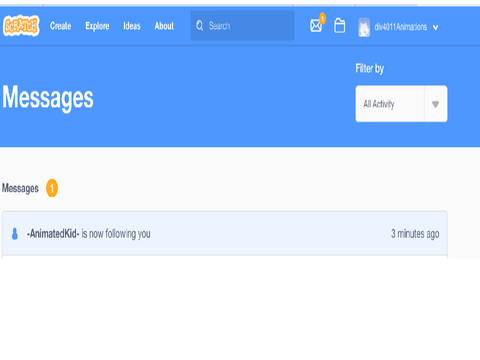Open the -AnimatedKid- profile link
Image resolution: width=480 pixels, height=360 pixels.
pos(53,234)
